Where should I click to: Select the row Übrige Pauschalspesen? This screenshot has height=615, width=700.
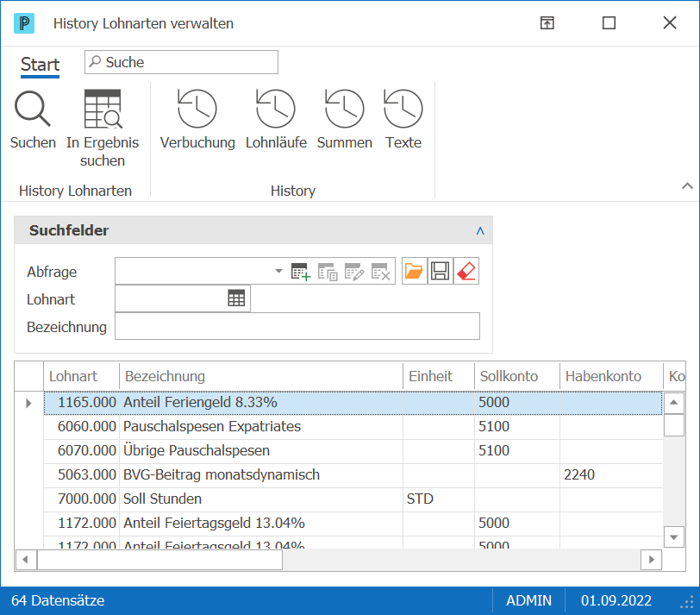coord(353,450)
